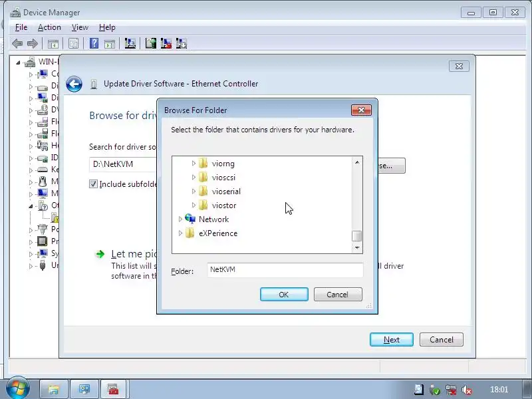Select the Network globe icon in folder tree

pos(190,219)
